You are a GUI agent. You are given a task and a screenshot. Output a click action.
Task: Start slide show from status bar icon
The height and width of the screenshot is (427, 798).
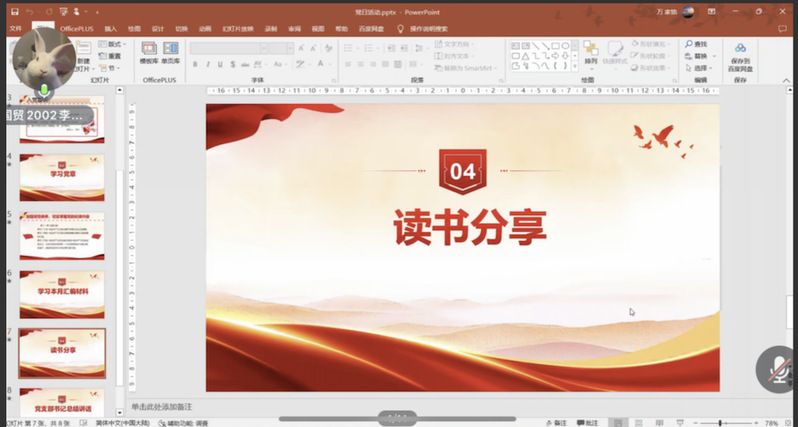point(680,423)
